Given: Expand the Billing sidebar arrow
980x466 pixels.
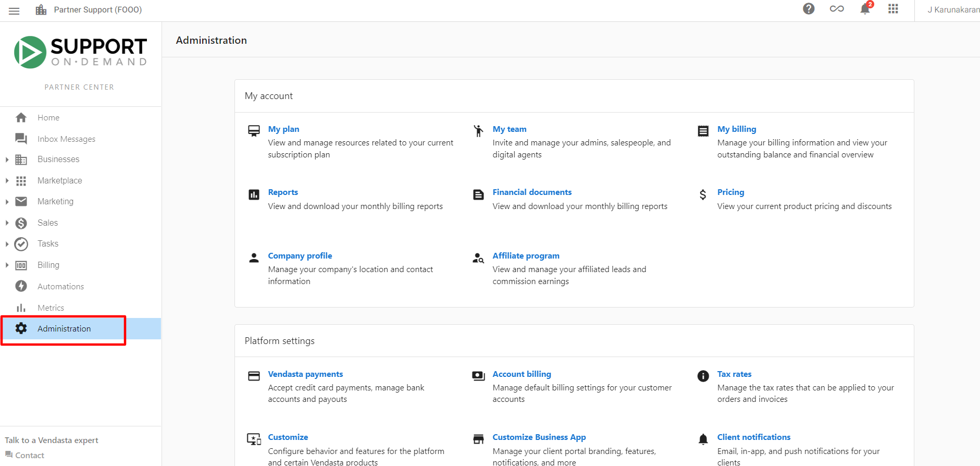Looking at the screenshot, I should pyautogui.click(x=7, y=265).
